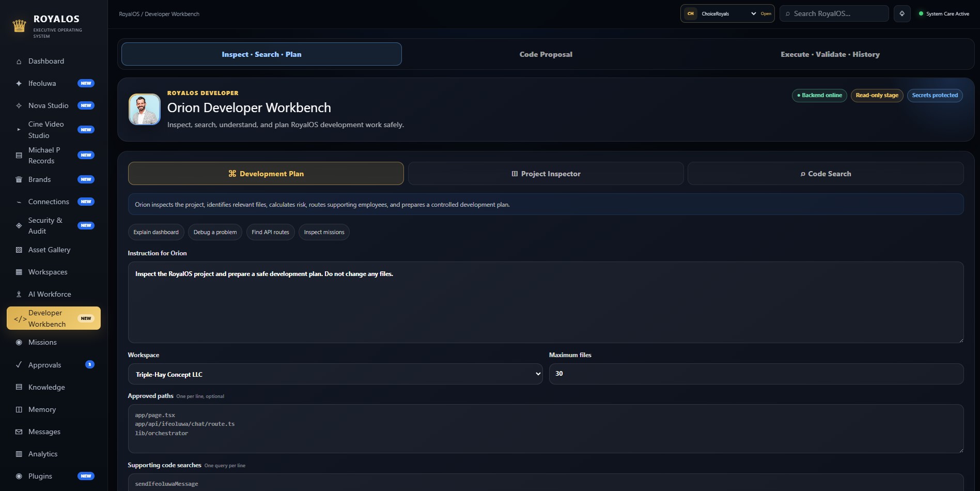Switch to the Code Proposal tab

click(x=546, y=54)
